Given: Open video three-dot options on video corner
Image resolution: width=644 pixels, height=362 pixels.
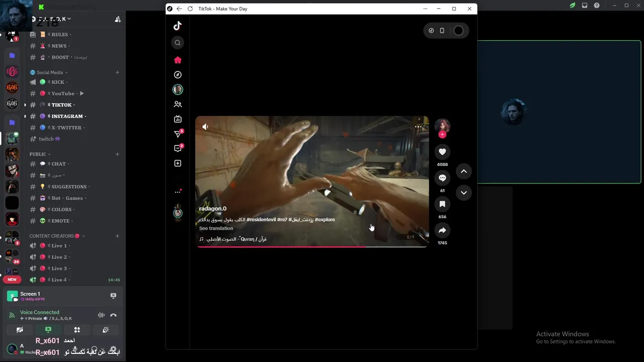Looking at the screenshot, I should (x=419, y=127).
